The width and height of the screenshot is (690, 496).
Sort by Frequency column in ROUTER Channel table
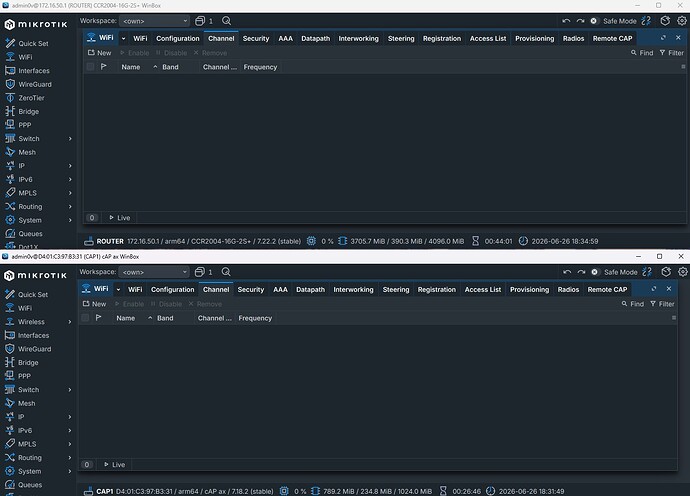coord(260,67)
